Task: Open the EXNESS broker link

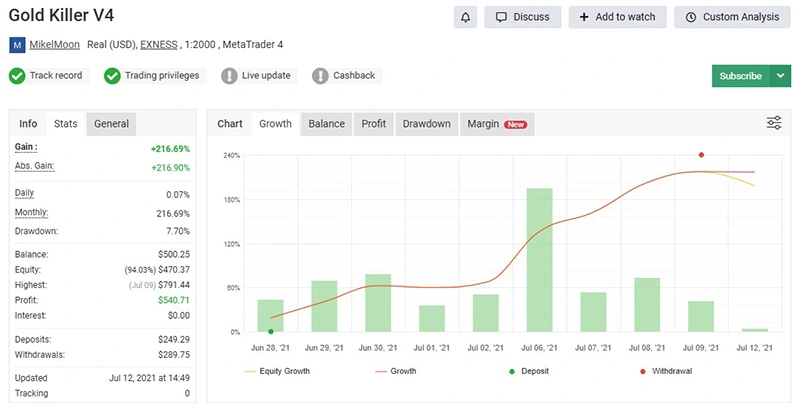Action: point(159,46)
